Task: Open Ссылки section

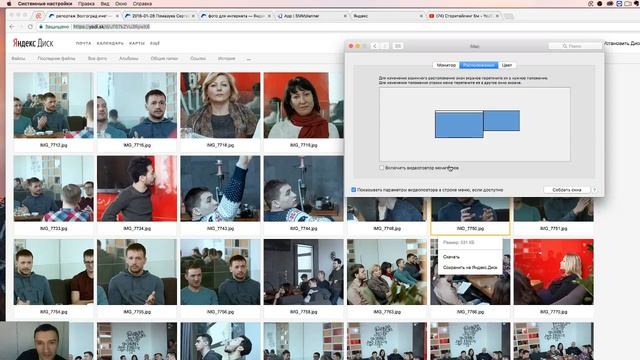Action: click(x=198, y=59)
